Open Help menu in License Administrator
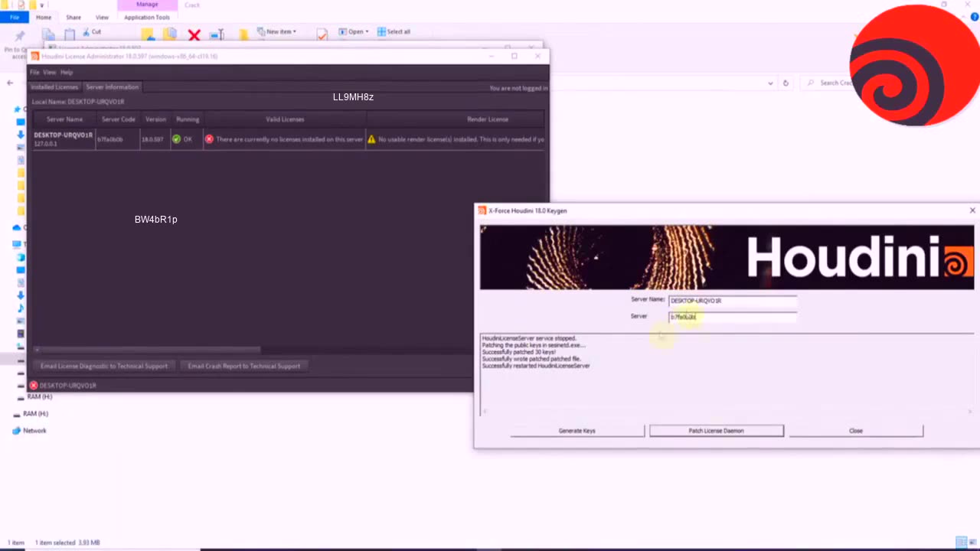The image size is (980, 551). pyautogui.click(x=67, y=72)
